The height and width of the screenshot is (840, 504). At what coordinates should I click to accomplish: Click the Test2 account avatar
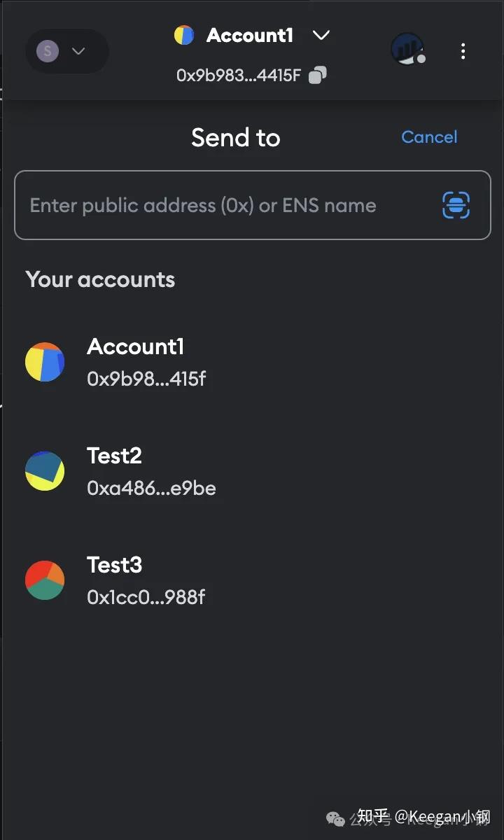point(45,471)
